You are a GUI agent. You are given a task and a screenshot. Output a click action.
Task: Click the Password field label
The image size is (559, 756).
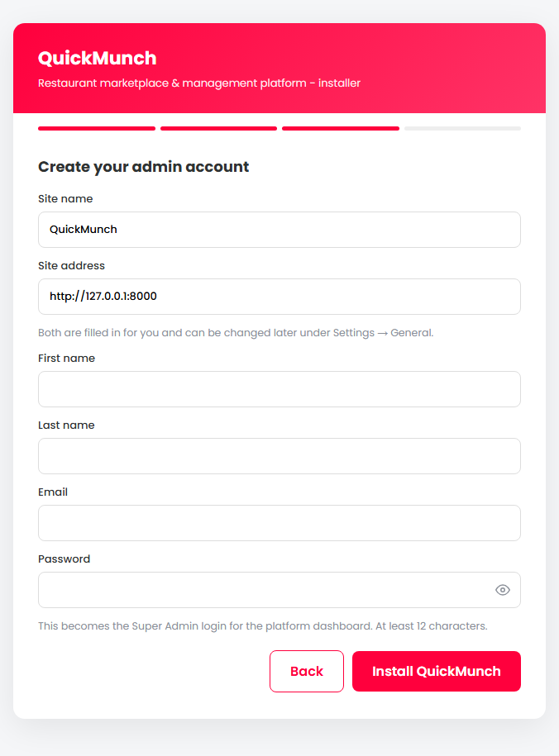coord(64,559)
